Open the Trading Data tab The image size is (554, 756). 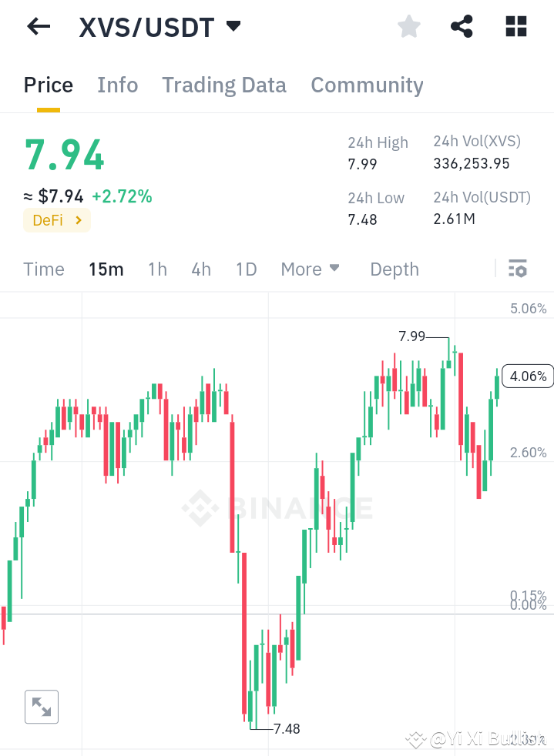click(x=223, y=85)
